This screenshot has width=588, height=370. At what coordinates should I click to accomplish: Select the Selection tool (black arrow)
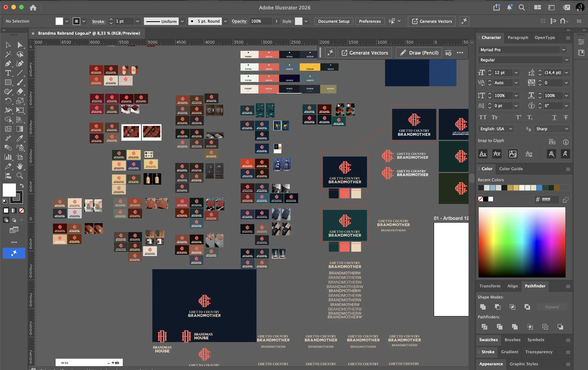8,45
